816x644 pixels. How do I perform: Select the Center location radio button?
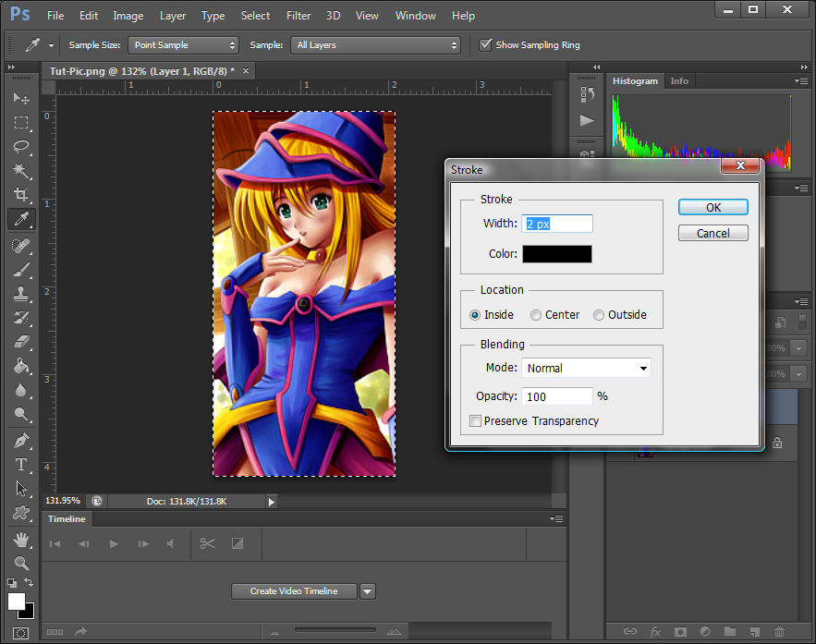tap(535, 315)
